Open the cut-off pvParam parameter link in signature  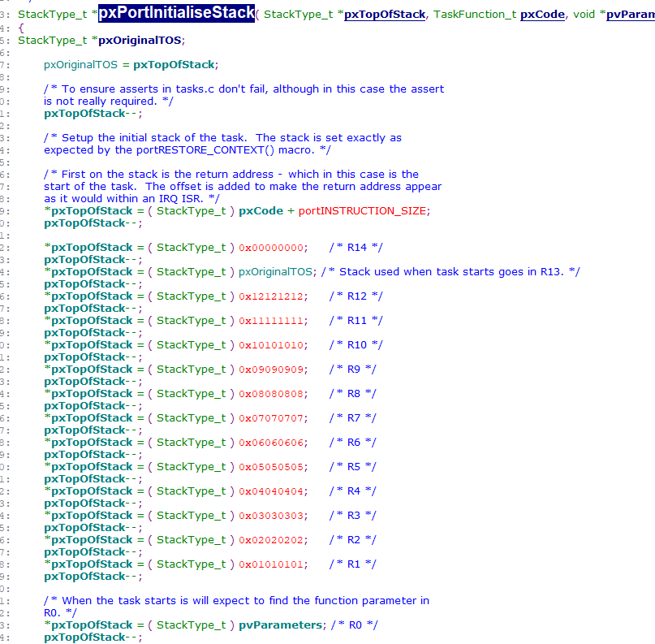[x=631, y=15]
